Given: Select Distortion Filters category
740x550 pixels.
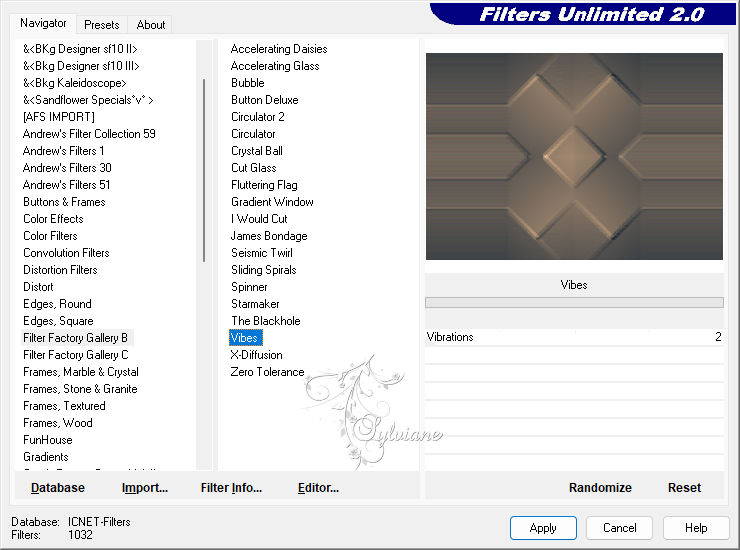Looking at the screenshot, I should [60, 270].
